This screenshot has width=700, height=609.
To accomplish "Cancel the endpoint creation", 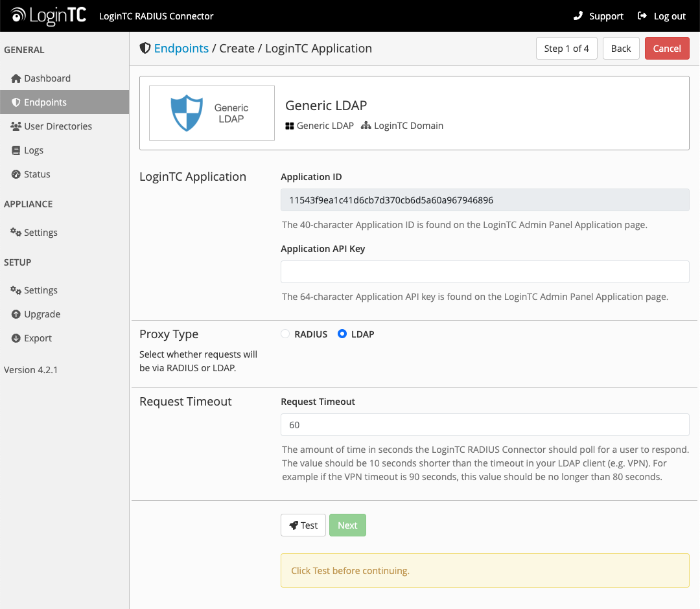I will coord(666,49).
